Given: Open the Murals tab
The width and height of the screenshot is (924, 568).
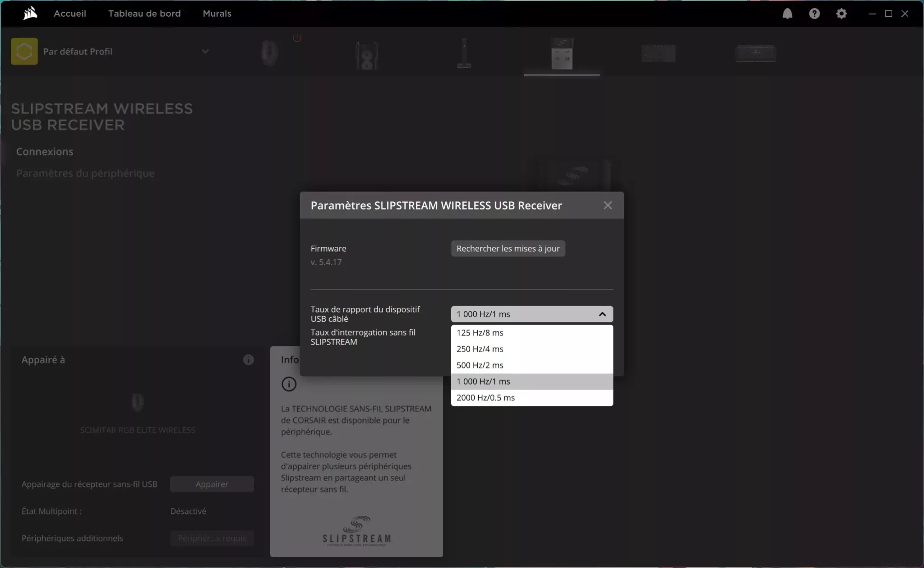Looking at the screenshot, I should click(x=217, y=14).
